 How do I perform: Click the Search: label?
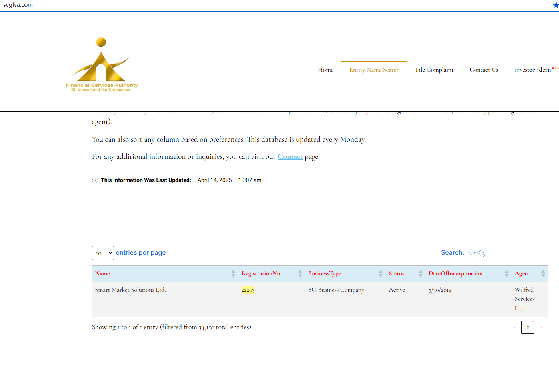click(x=453, y=253)
